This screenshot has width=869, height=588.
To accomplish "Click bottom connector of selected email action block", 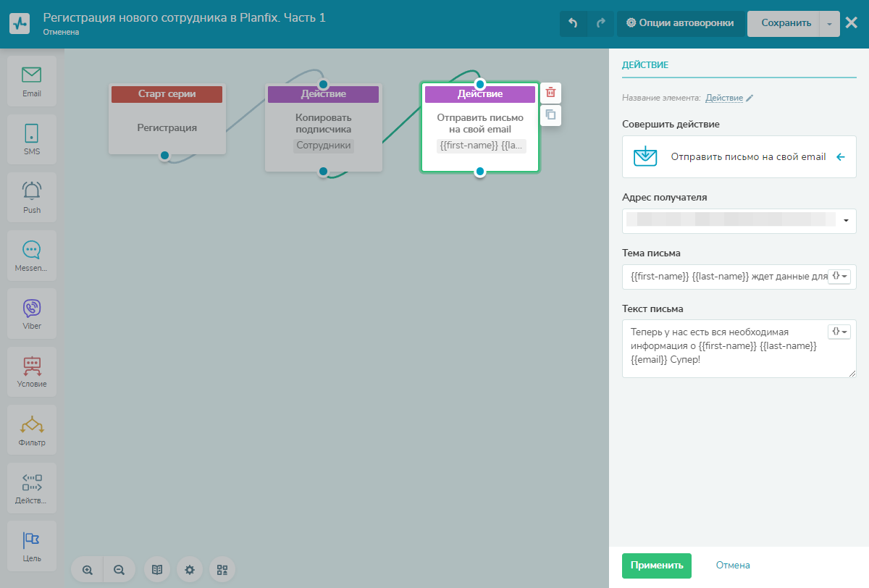I will 480,172.
